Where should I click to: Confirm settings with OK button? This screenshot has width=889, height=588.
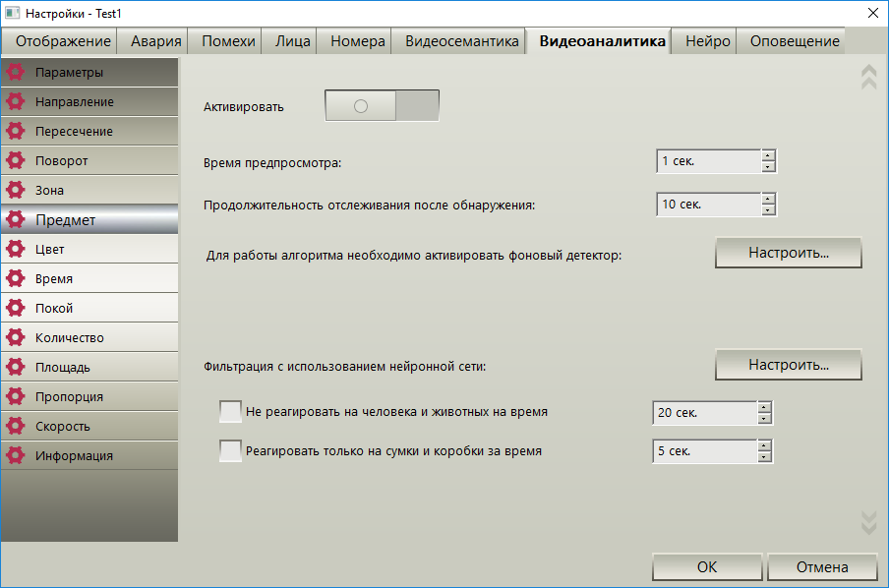pos(707,567)
